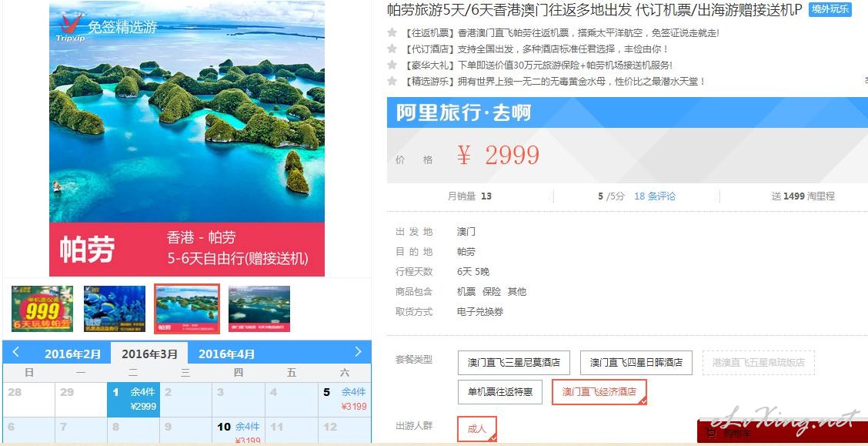Click star icon beside 往返机票 bullet
This screenshot has height=446, width=868.
click(x=392, y=32)
